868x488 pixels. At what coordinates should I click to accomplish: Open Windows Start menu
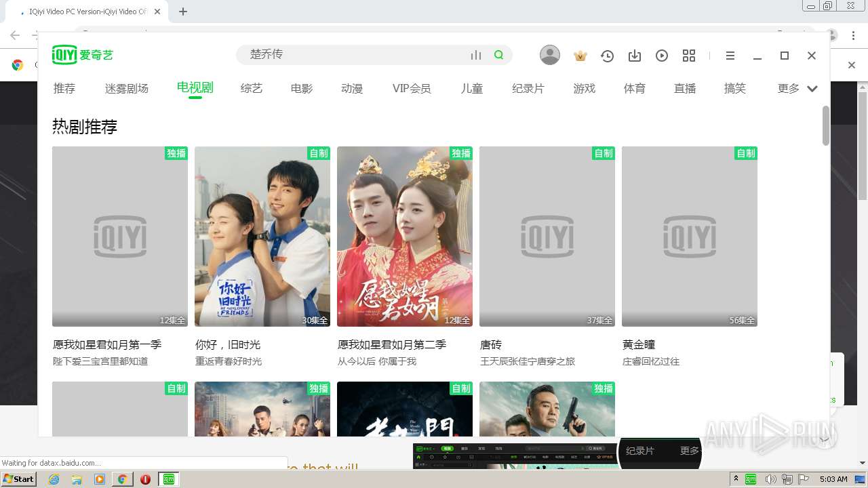coord(19,479)
